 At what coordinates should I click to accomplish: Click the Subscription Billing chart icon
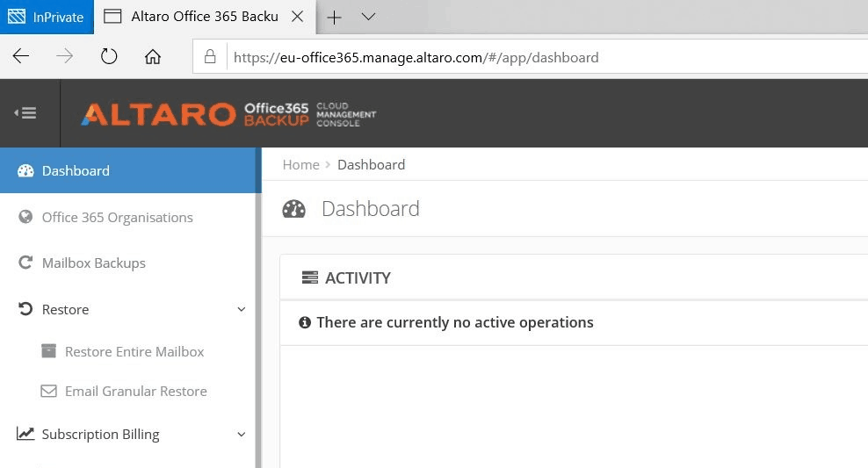(25, 433)
